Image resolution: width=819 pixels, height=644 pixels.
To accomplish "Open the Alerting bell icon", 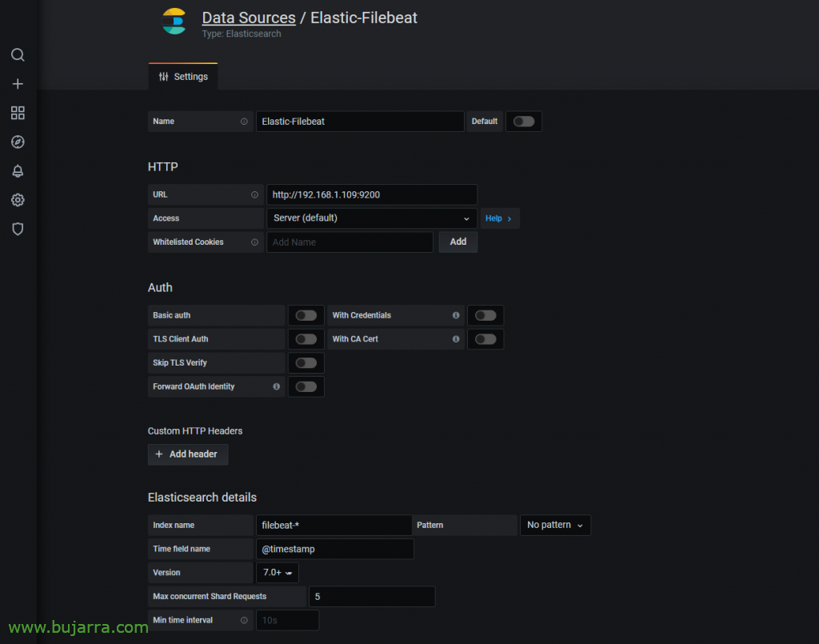I will [x=18, y=170].
